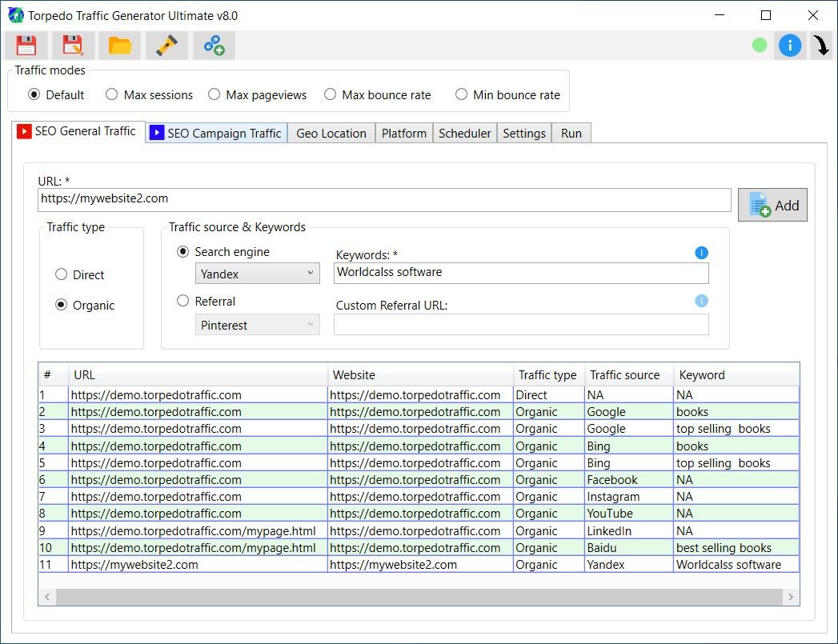Click 'top selling books' keyword in row 5
The height and width of the screenshot is (644, 838).
point(736,463)
